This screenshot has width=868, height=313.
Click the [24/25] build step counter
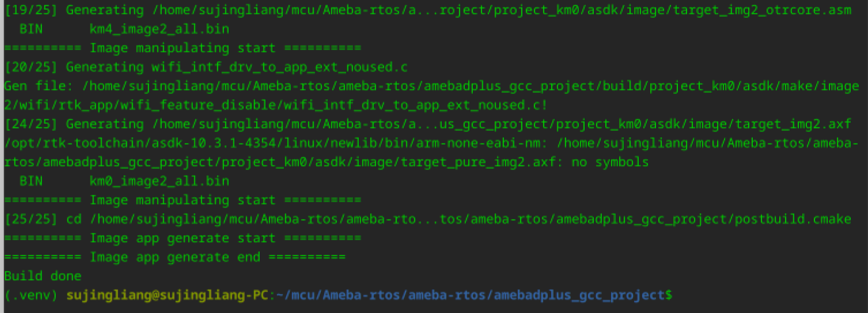coord(31,125)
